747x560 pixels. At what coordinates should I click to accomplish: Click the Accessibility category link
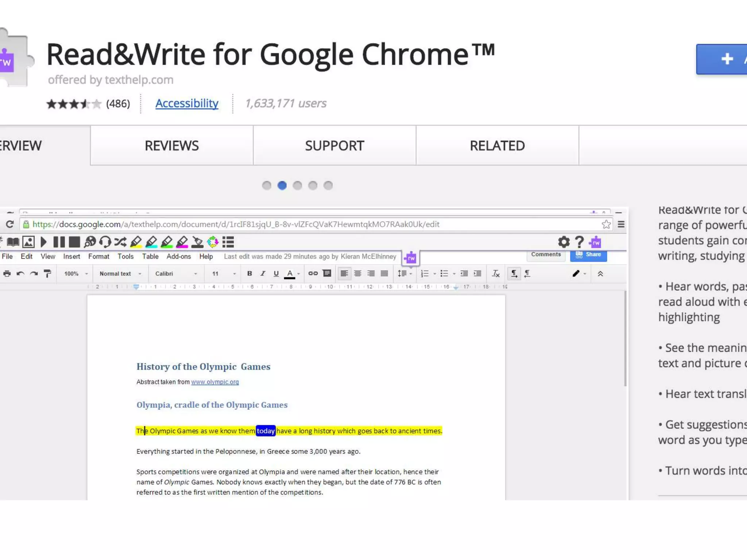point(187,104)
